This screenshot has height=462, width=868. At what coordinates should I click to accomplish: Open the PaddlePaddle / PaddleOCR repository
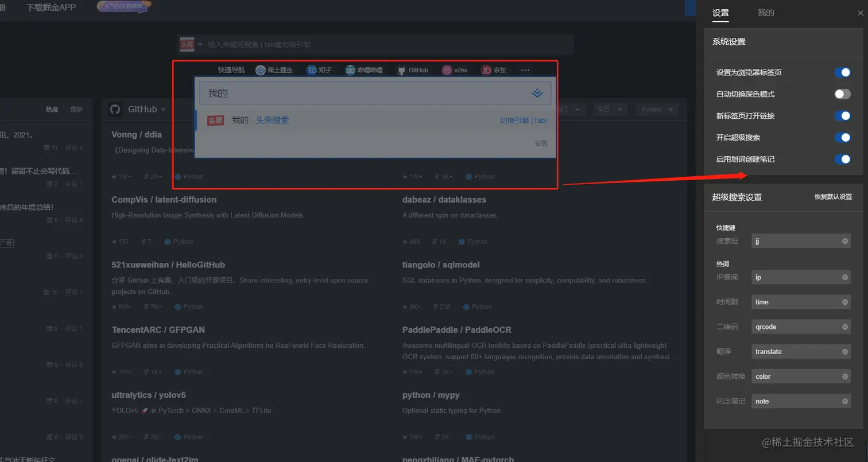pos(457,330)
